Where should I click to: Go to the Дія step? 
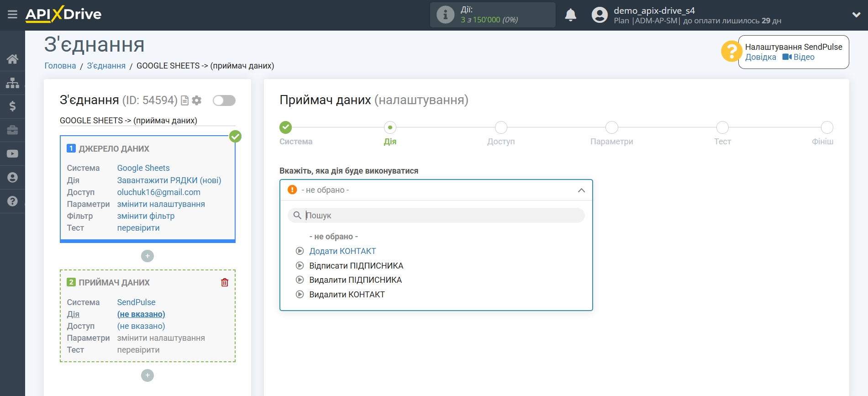pyautogui.click(x=390, y=127)
